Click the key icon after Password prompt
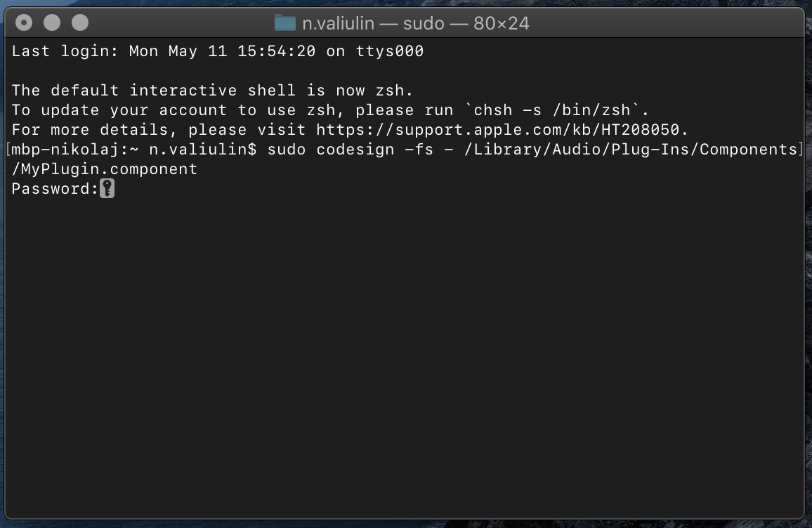This screenshot has width=812, height=528. tap(107, 189)
